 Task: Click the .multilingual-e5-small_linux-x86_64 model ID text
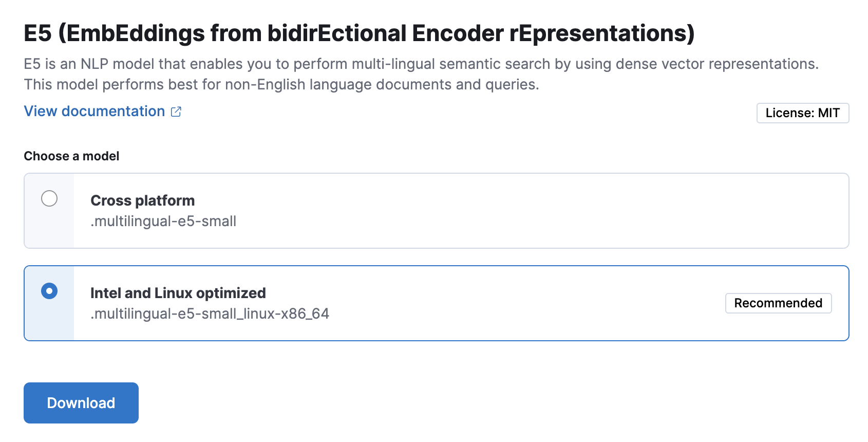point(210,314)
